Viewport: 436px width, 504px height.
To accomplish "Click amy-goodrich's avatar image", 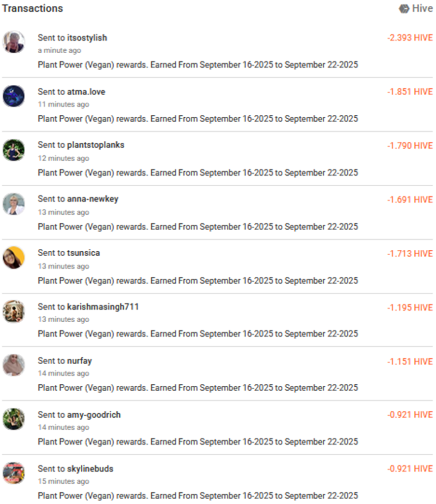I will 14,419.
